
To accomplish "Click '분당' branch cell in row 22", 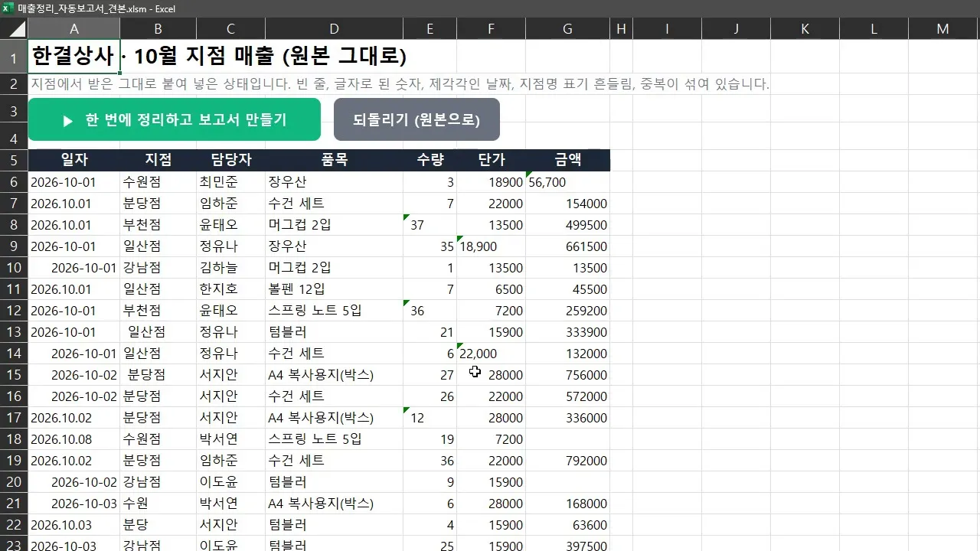I will pos(158,525).
